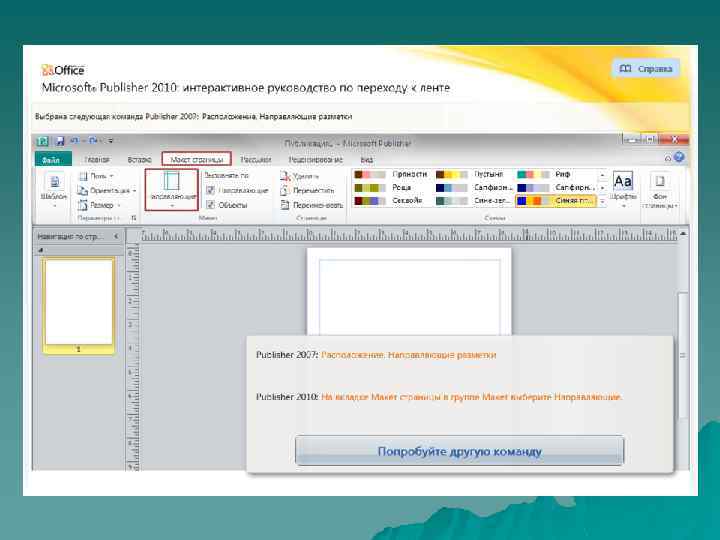Switch to the Рецензирование tab
Viewport: 720px width, 540px height.
tap(315, 160)
